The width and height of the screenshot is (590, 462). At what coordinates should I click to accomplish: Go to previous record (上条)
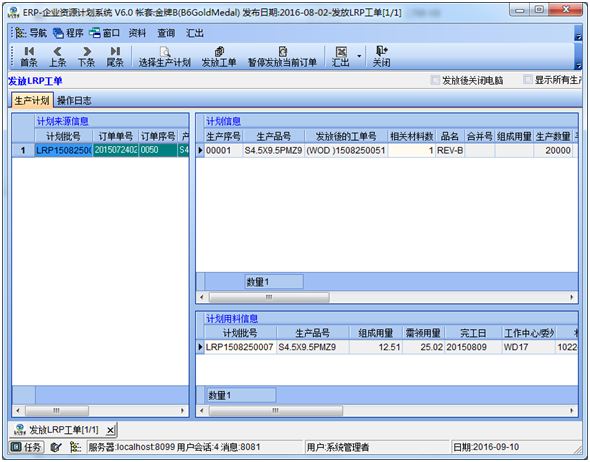pos(58,56)
